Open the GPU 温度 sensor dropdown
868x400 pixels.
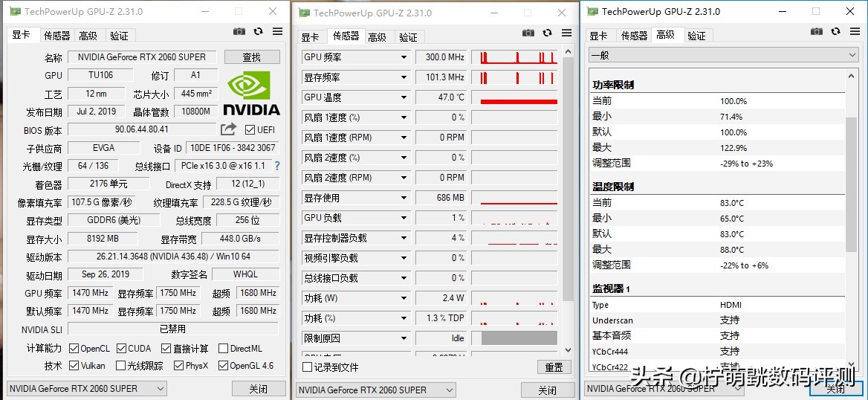(x=404, y=97)
